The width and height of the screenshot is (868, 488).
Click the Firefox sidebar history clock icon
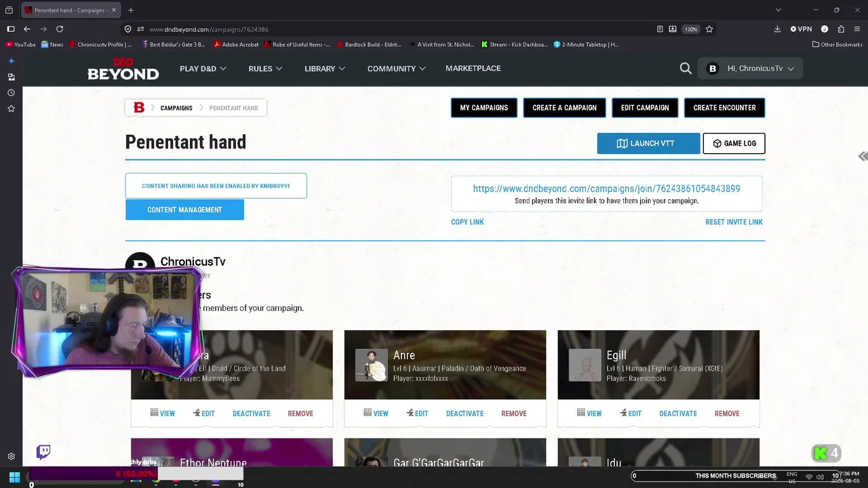[11, 93]
